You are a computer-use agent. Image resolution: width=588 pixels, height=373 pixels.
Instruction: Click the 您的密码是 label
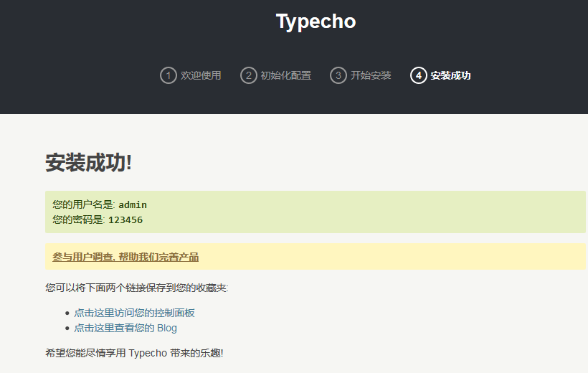click(x=79, y=219)
